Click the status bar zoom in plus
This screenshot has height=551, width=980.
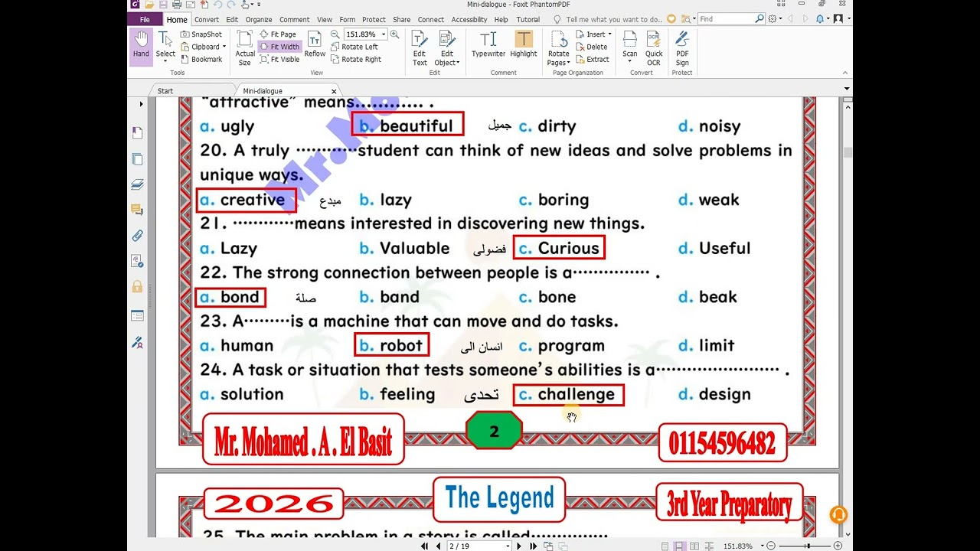(838, 546)
